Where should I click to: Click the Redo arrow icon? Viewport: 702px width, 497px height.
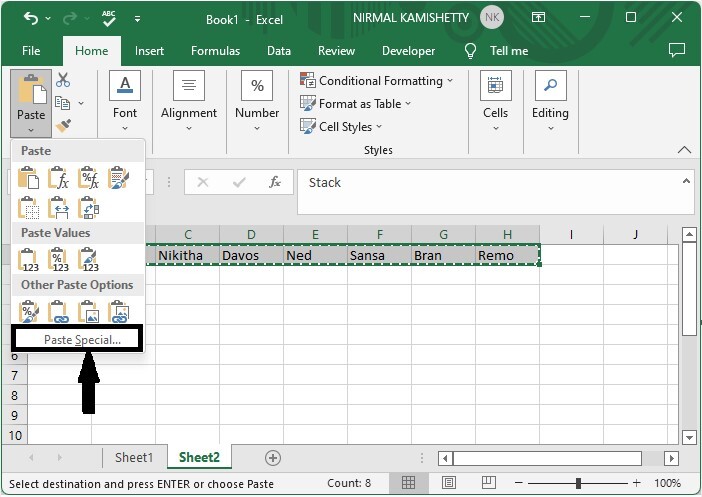tap(70, 18)
